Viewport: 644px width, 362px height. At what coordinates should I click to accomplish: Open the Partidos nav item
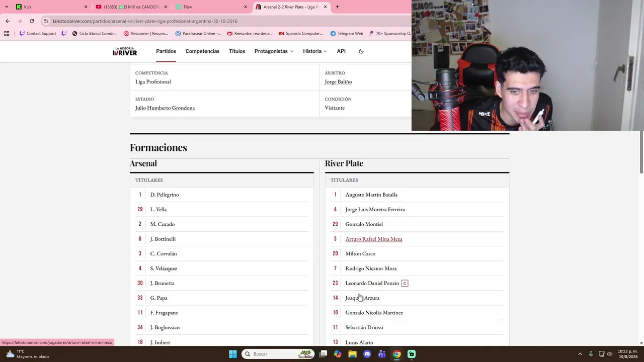click(166, 51)
